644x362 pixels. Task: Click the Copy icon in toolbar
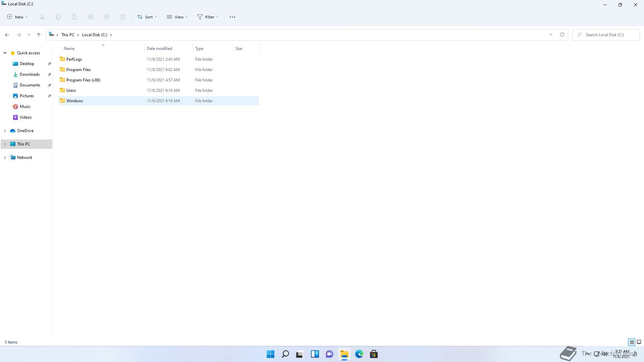[x=58, y=17]
